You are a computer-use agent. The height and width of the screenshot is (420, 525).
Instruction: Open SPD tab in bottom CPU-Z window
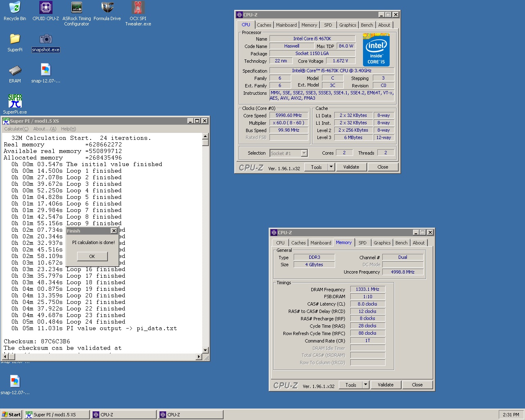point(363,243)
